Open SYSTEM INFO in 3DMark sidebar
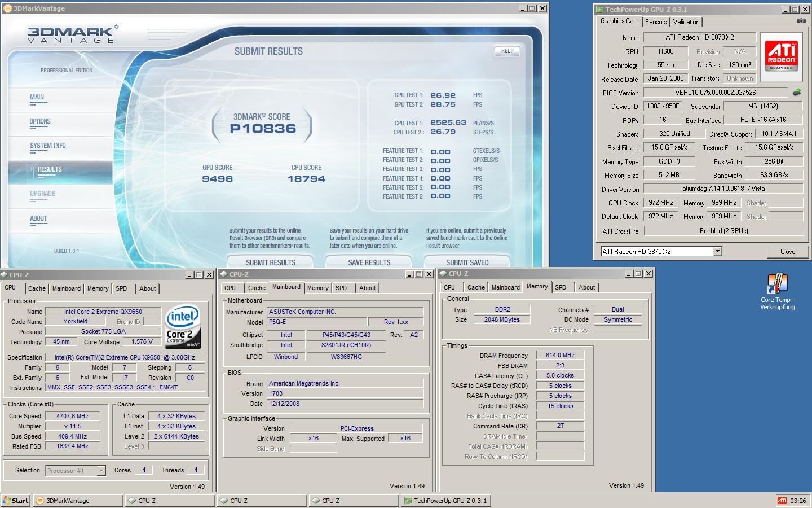Screen dimensions: 812x508 tap(48, 146)
